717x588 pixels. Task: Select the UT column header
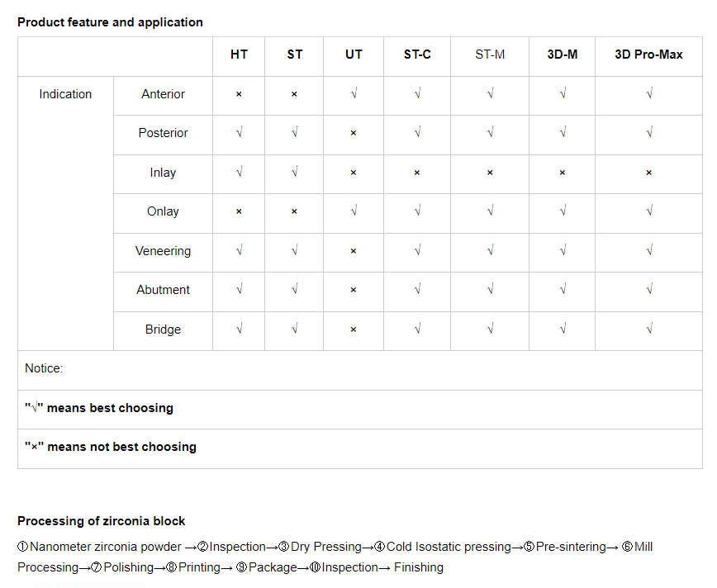pos(354,55)
